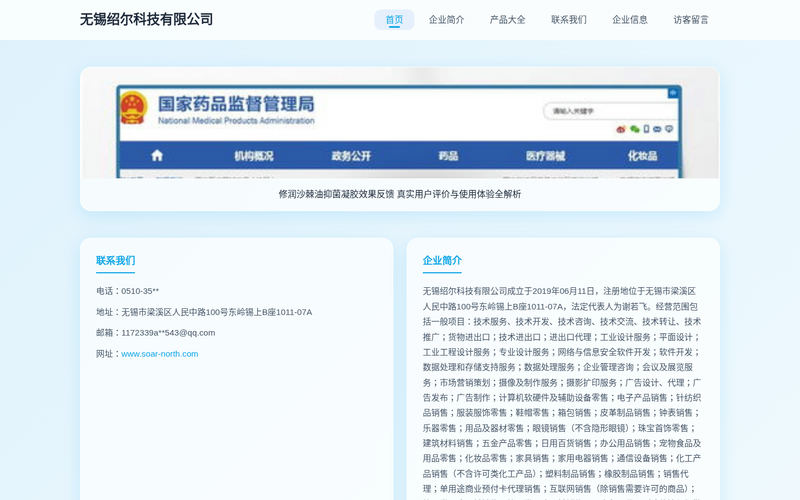Click the 联系我们 section heading
The image size is (800, 500).
[x=115, y=260]
